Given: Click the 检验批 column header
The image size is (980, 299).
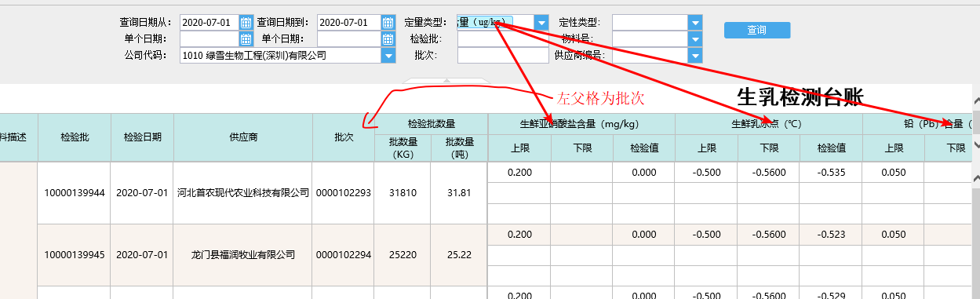Looking at the screenshot, I should click(75, 137).
